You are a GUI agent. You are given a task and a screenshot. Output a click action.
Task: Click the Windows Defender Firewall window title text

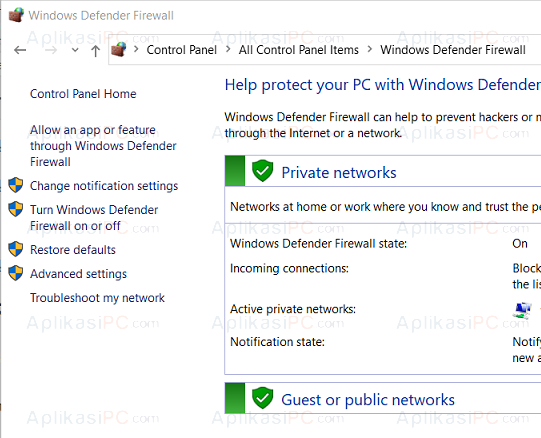click(101, 16)
